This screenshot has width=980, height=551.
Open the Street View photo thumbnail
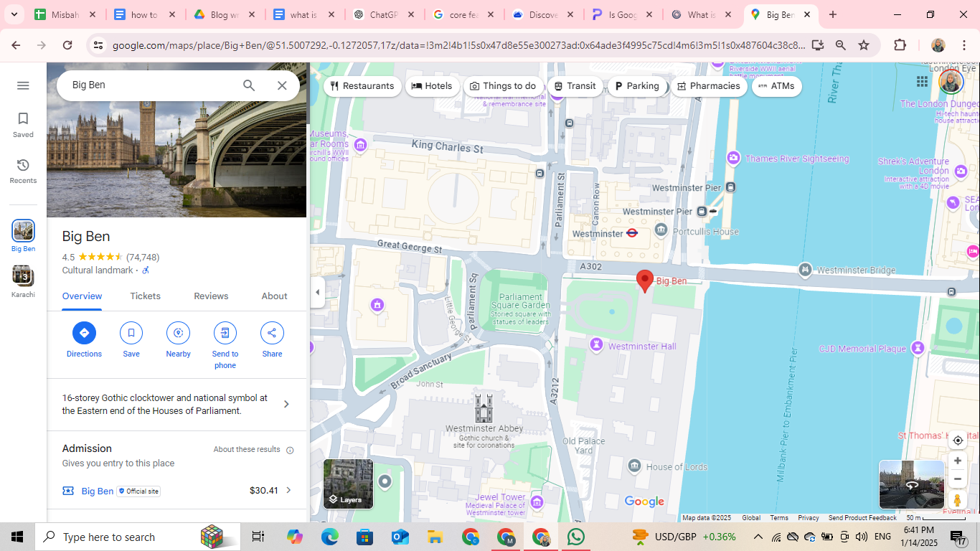pyautogui.click(x=912, y=484)
